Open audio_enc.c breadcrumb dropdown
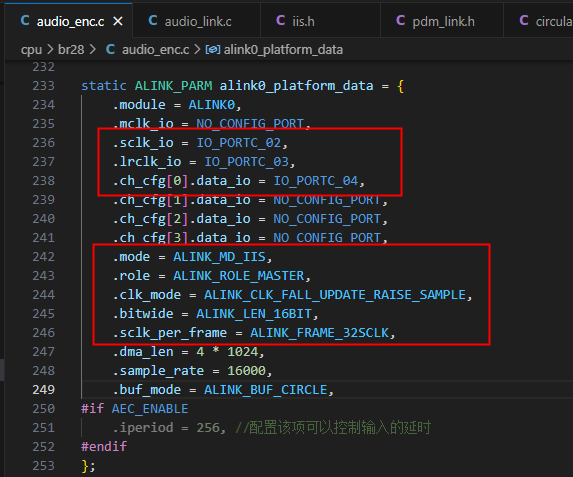Viewport: 573px width, 477px height. tap(155, 50)
